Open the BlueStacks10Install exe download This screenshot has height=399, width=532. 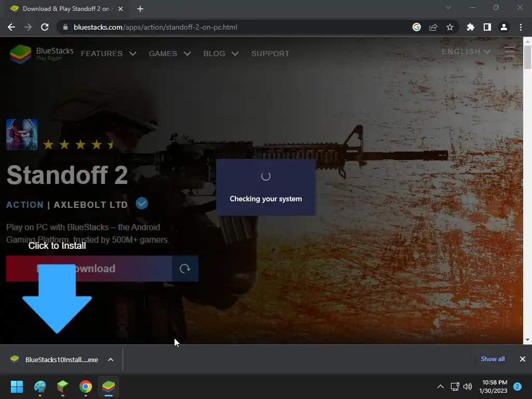tap(54, 360)
